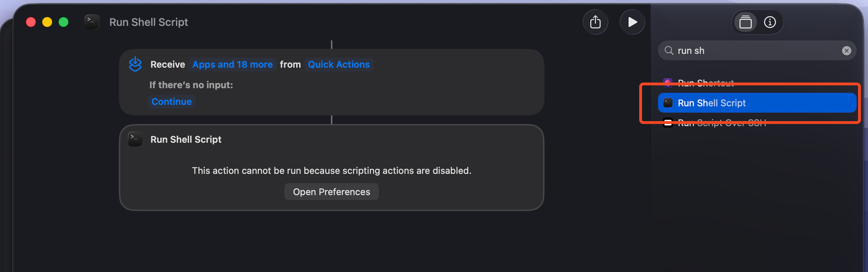Open the Share menu in the toolbar
Image resolution: width=868 pixels, height=272 pixels.
pos(596,22)
